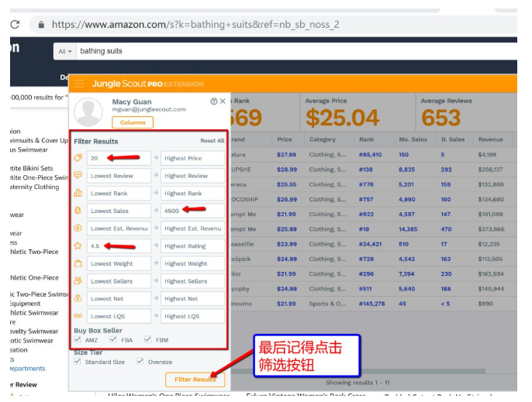Click the help question mark icon
Viewport: 532px width, 402px height.
(x=214, y=101)
